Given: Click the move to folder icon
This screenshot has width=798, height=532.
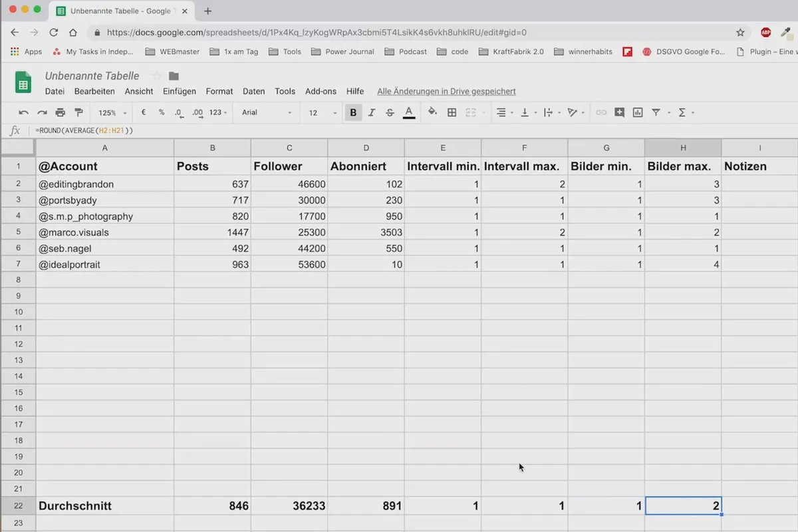Looking at the screenshot, I should [174, 76].
